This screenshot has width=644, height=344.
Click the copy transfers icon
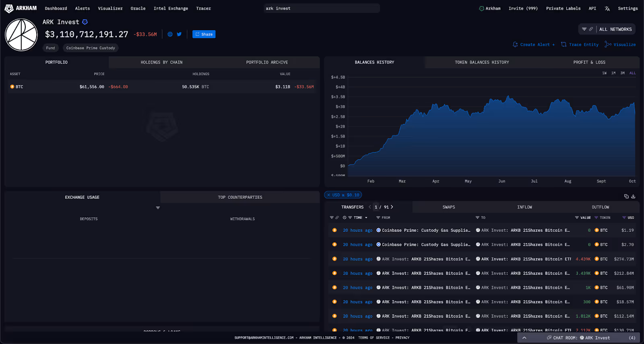[626, 196]
